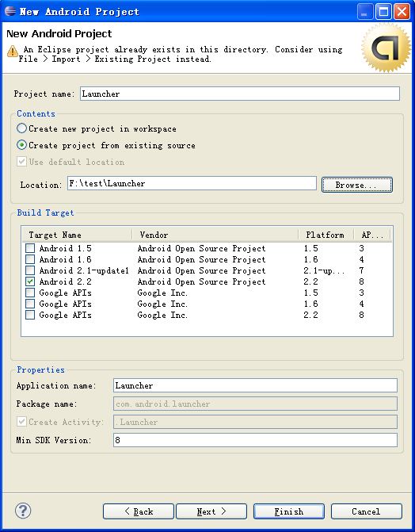Go to the Next wizard page
Screen dimensions: 415x532
pyautogui.click(x=211, y=511)
